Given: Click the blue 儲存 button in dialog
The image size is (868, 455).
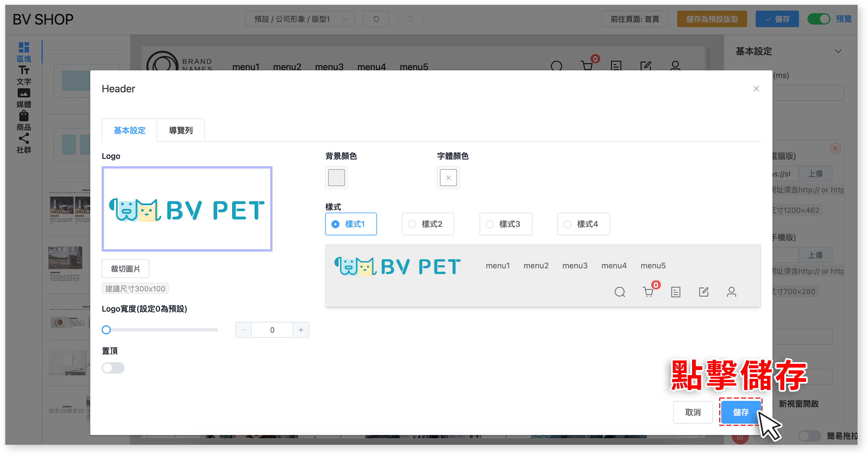Looking at the screenshot, I should click(741, 412).
